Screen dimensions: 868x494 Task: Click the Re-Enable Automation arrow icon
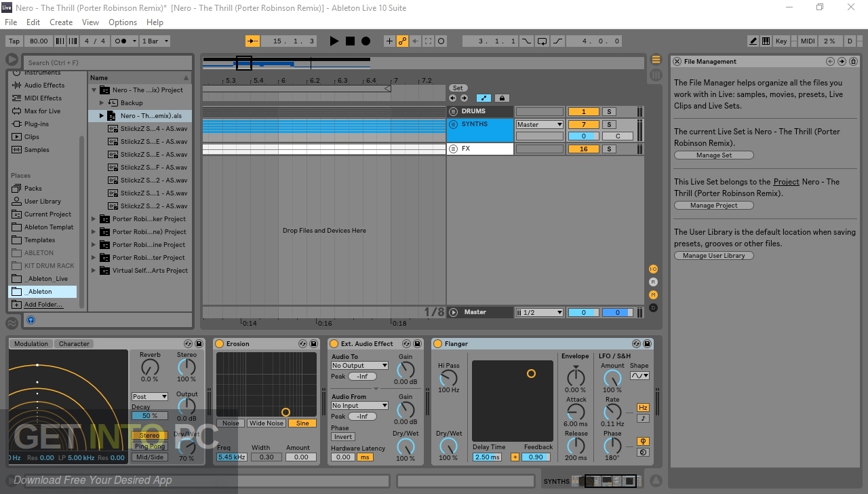pos(416,41)
